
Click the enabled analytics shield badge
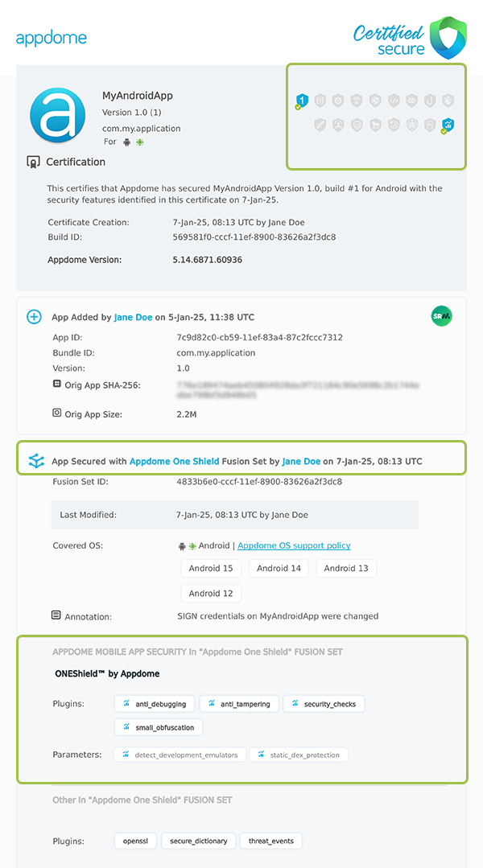448,125
